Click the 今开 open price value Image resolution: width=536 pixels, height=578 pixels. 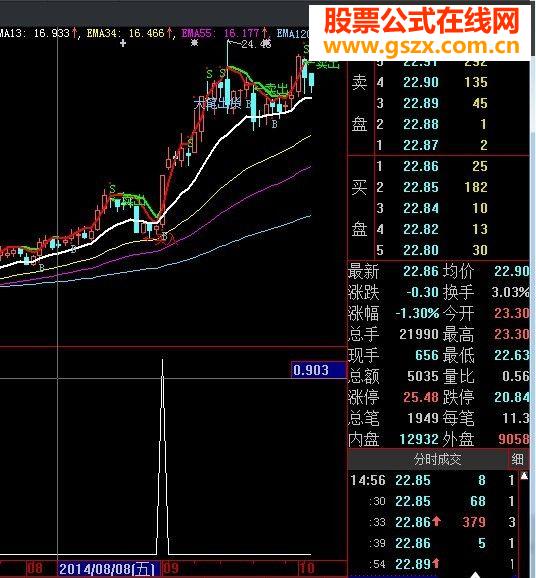(512, 313)
